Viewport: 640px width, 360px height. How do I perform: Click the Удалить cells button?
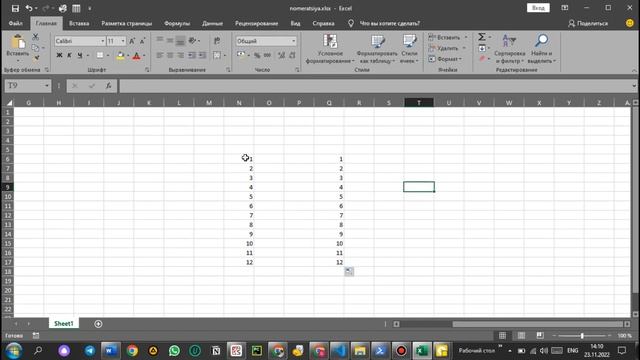point(448,48)
